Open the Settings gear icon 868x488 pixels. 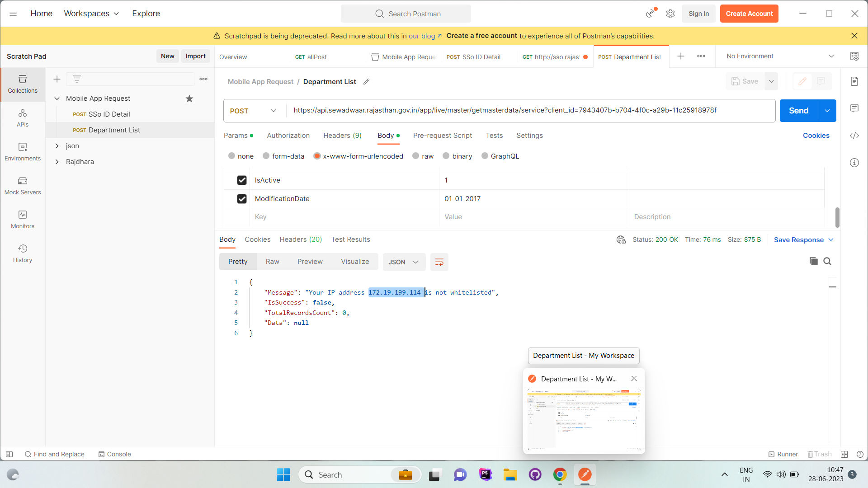[670, 14]
